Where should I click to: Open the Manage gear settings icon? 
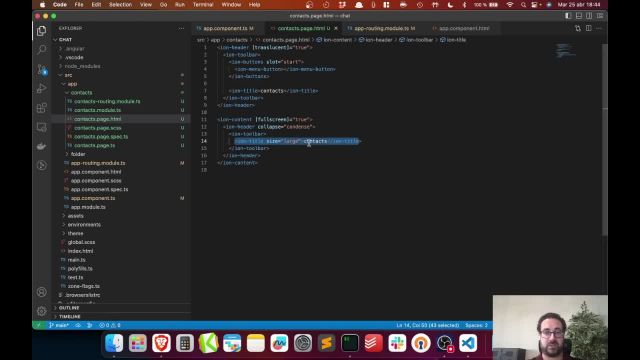pyautogui.click(x=42, y=311)
